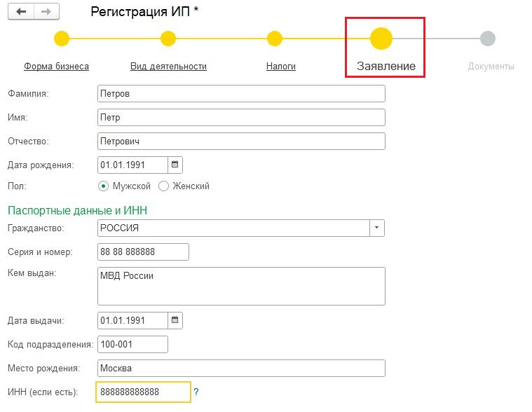Select the Код подразделения field
The height and width of the screenshot is (412, 532).
tap(133, 345)
